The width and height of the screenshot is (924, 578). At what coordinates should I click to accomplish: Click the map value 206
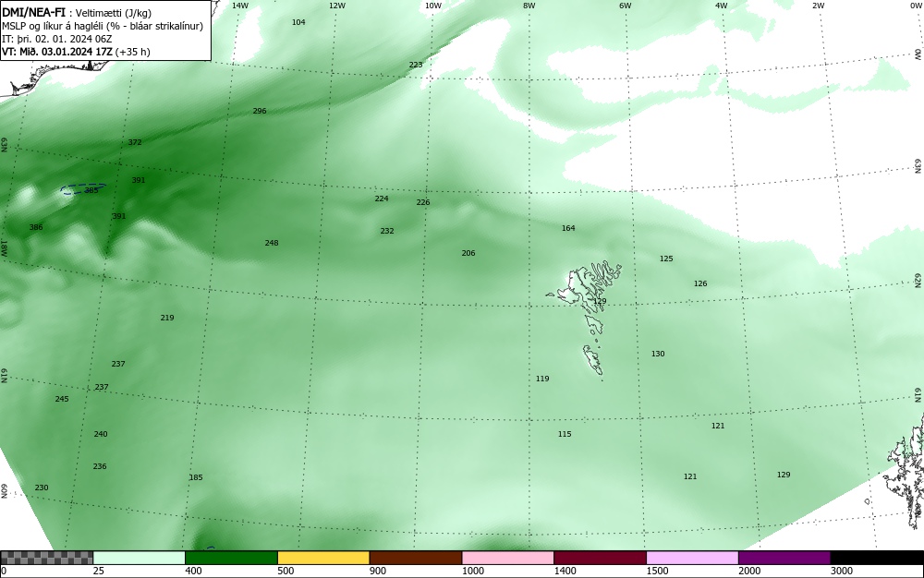pos(468,254)
